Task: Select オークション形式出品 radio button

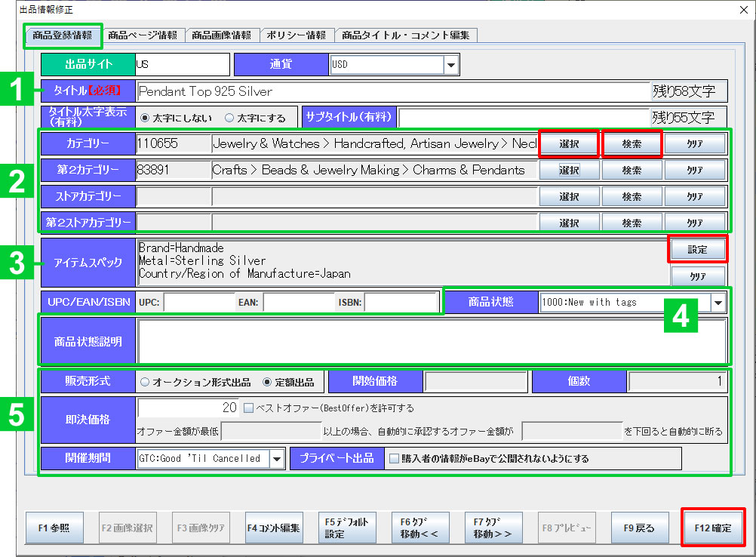Action: pos(145,382)
